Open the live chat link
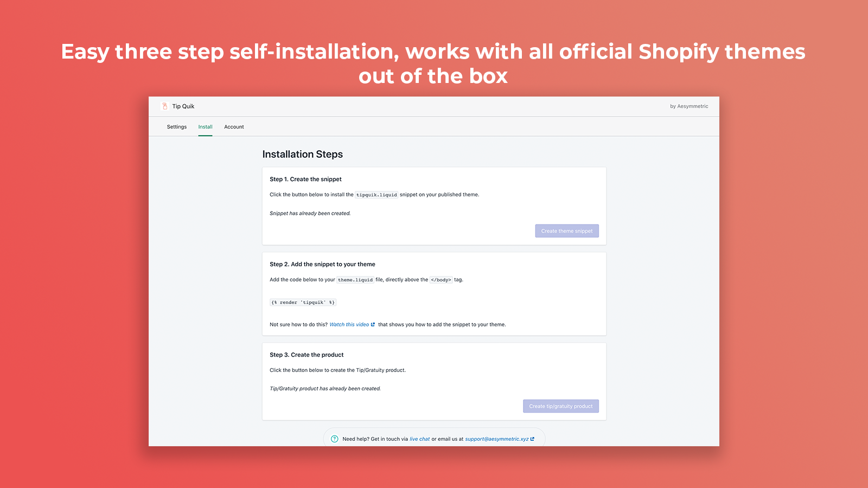Image resolution: width=868 pixels, height=488 pixels. pyautogui.click(x=419, y=439)
